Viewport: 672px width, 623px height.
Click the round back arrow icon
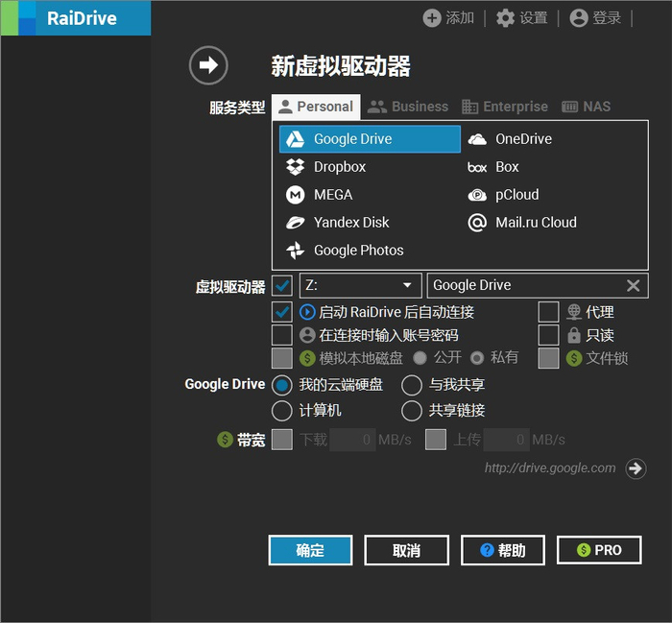(208, 65)
